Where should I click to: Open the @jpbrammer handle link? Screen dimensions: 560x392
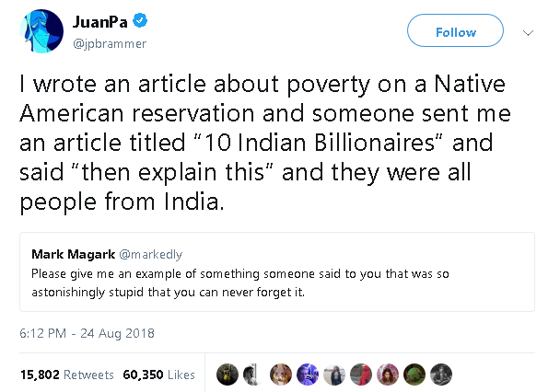coord(109,43)
